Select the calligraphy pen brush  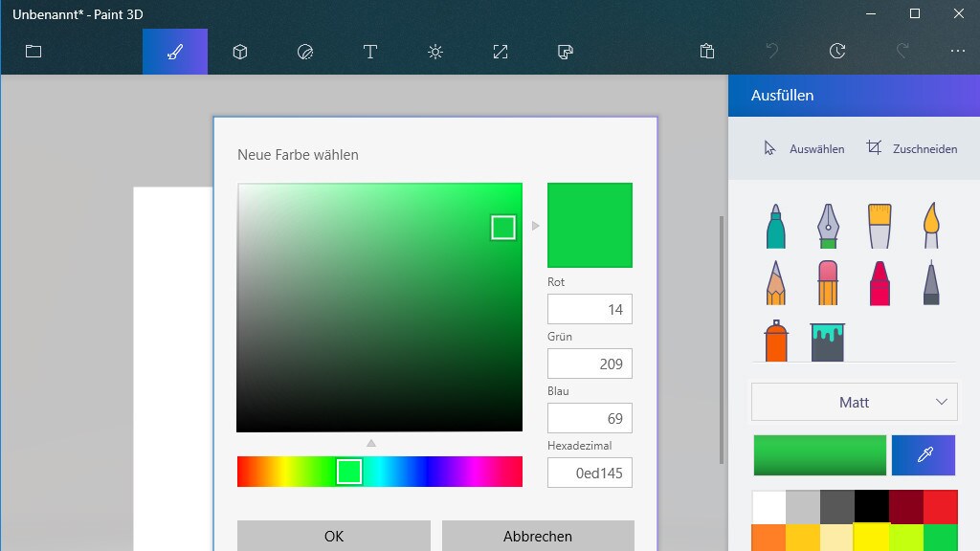point(827,225)
